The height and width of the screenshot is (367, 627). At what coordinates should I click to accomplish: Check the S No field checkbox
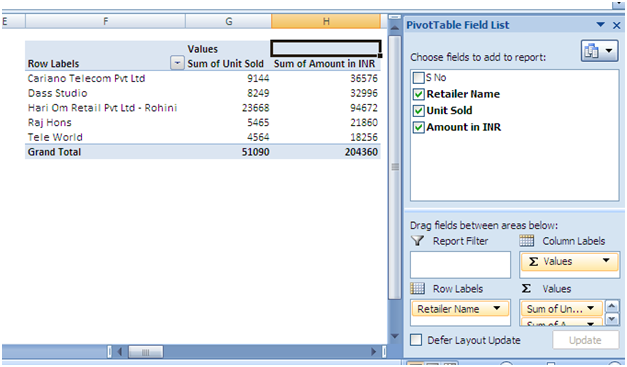[418, 78]
